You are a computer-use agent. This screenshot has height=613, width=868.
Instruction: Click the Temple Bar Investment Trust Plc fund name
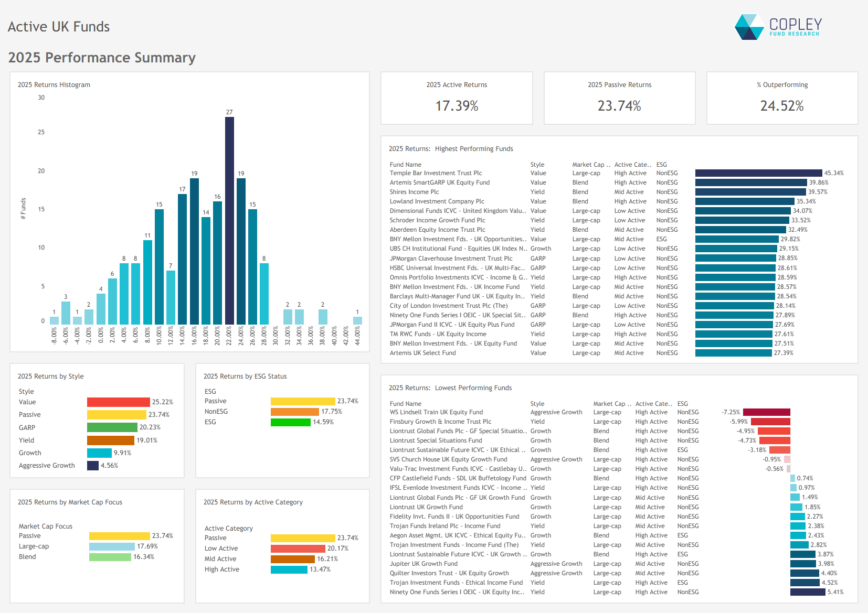tap(436, 173)
